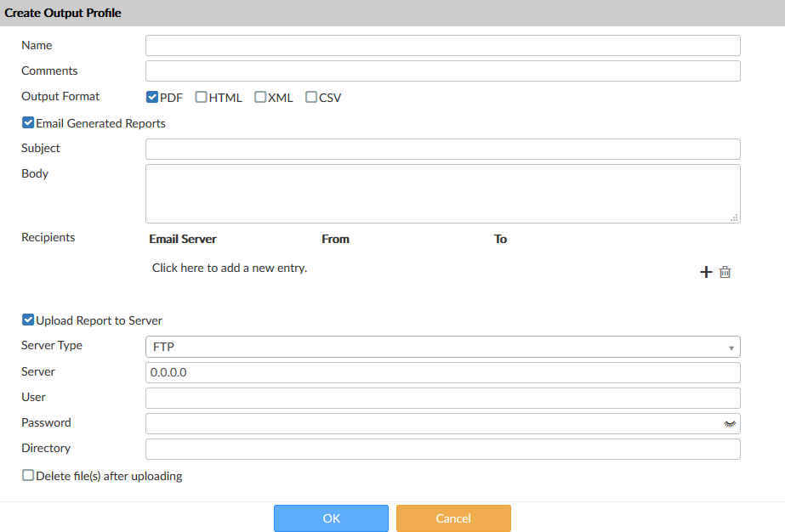The image size is (785, 532).
Task: Enable HTML output format
Action: [x=201, y=97]
